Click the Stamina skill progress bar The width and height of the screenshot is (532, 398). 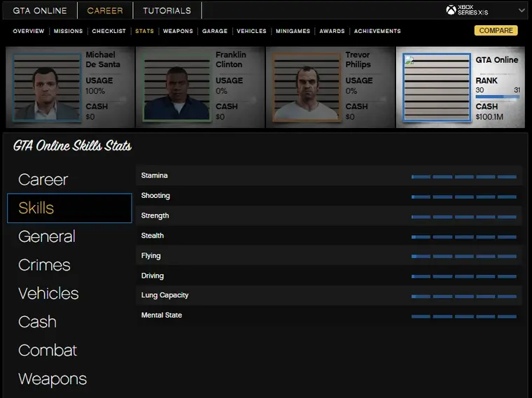(x=464, y=177)
